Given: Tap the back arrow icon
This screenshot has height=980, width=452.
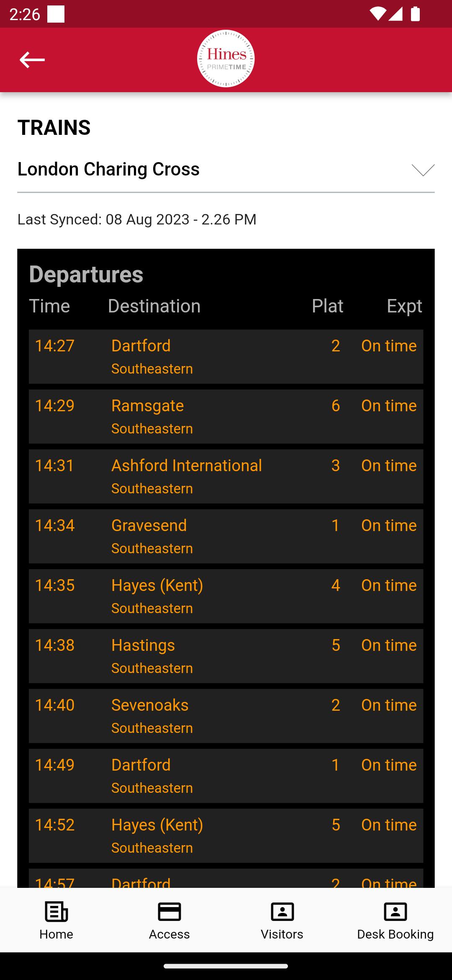Looking at the screenshot, I should [32, 60].
